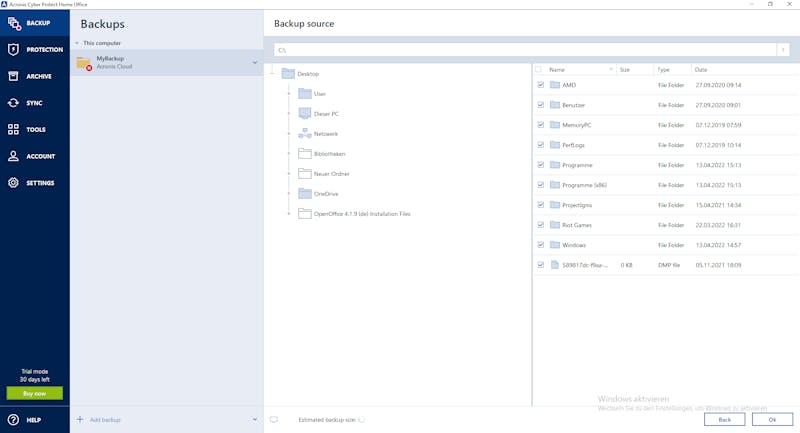800x433 pixels.
Task: Go to the Account sidebar tab
Action: click(35, 156)
